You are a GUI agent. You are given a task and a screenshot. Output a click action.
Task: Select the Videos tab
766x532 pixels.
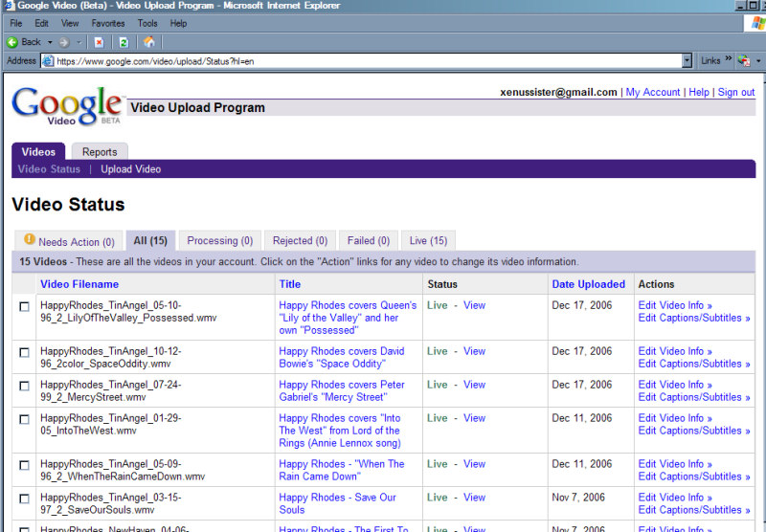38,152
